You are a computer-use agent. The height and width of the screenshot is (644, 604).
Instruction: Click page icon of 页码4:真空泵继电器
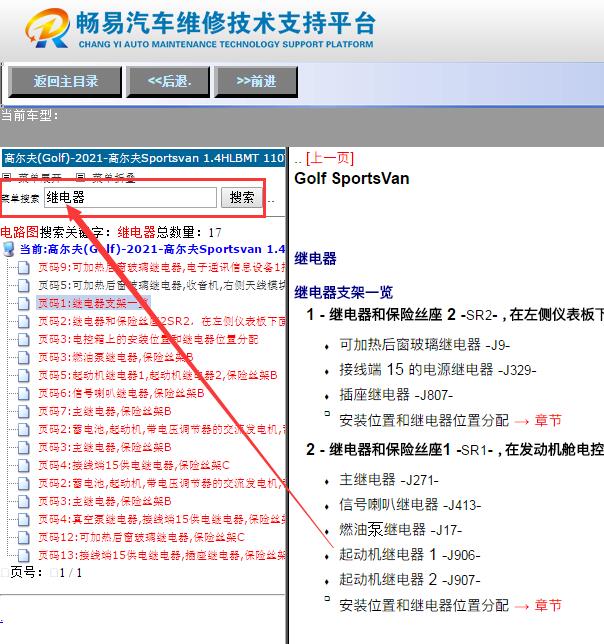point(24,519)
